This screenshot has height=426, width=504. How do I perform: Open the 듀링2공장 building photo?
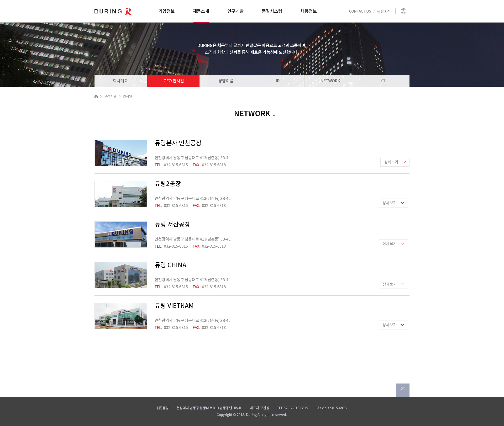click(121, 194)
